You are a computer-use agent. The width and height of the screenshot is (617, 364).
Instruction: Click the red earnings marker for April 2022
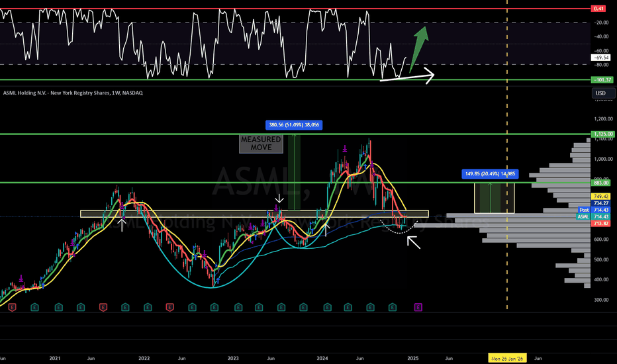[169, 307]
